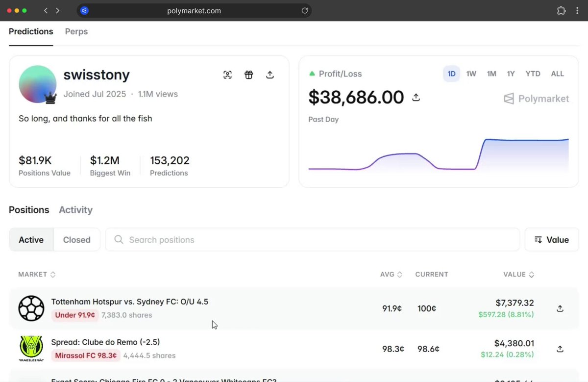This screenshot has height=382, width=588.
Task: Select the YTD profit range
Action: tap(533, 74)
